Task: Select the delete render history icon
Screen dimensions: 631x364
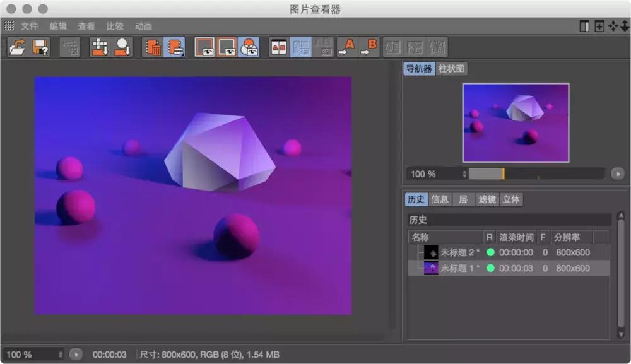Action: (151, 47)
